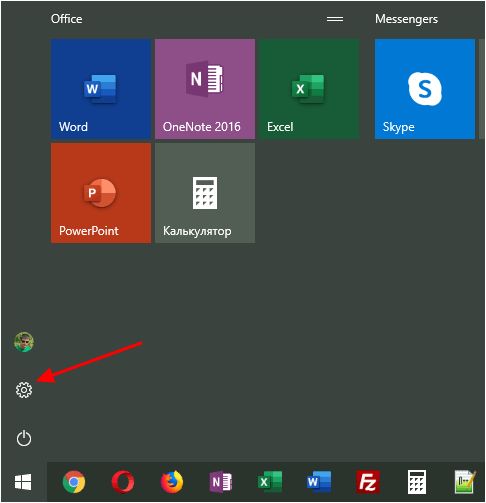Open the PowerPoint tile
486x503 pixels.
[x=101, y=193]
